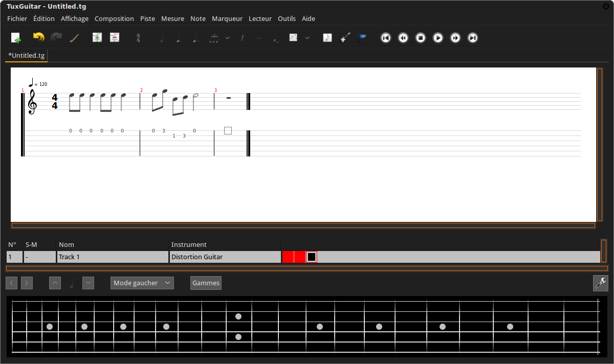Click the score horizontal scrollbar
The image size is (614, 364).
(303, 225)
